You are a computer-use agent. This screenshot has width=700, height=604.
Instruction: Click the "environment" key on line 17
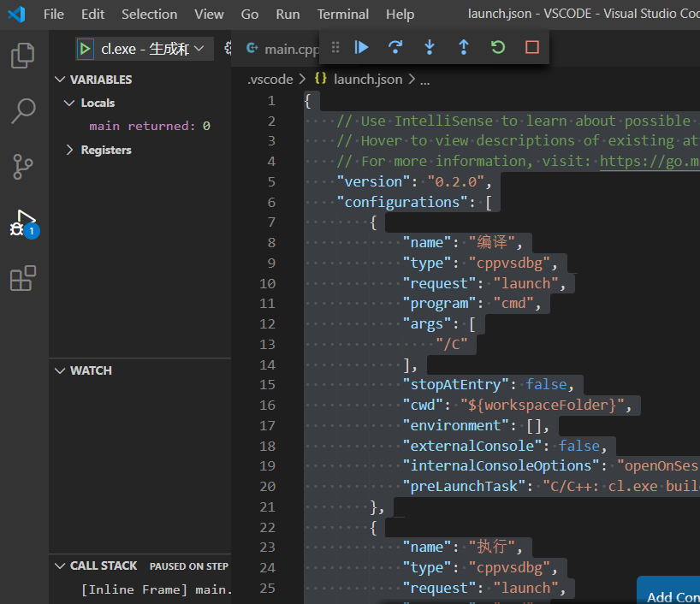[455, 425]
